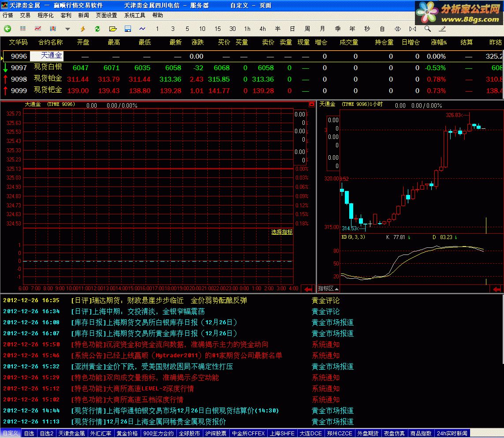The height and width of the screenshot is (438, 504).
Task: Open the 系统工具 menu
Action: (134, 15)
